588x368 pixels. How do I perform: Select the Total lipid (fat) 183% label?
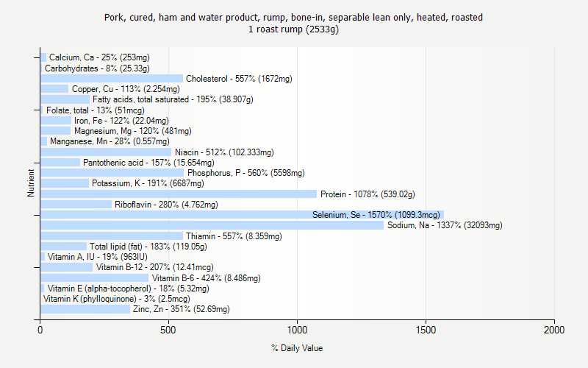coord(148,247)
